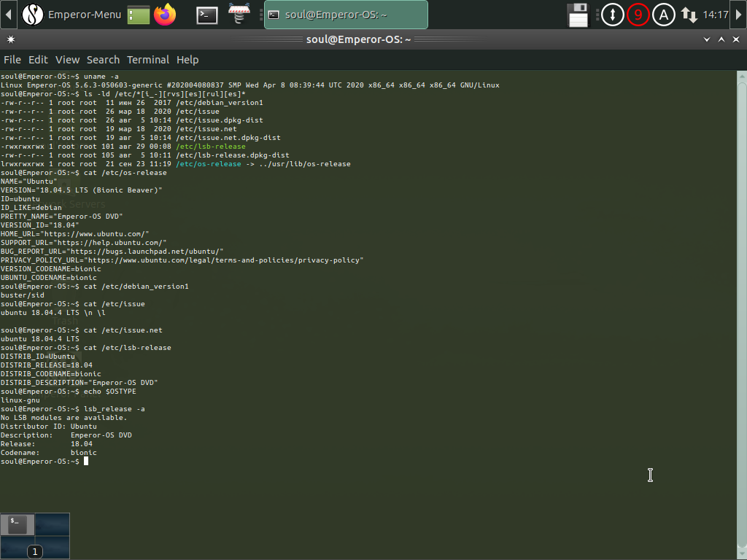Open the Help menu
747x560 pixels.
click(187, 60)
